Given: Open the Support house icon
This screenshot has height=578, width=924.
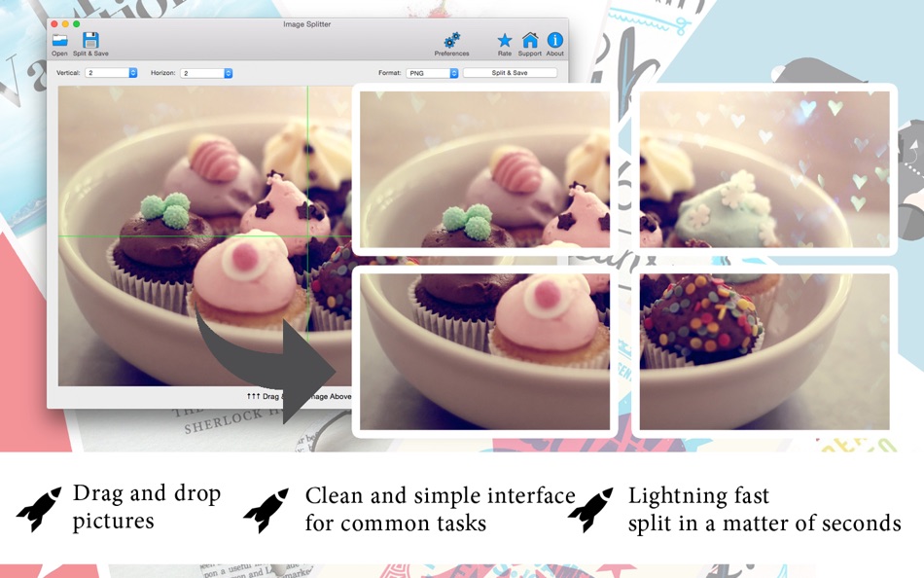Looking at the screenshot, I should coord(530,40).
